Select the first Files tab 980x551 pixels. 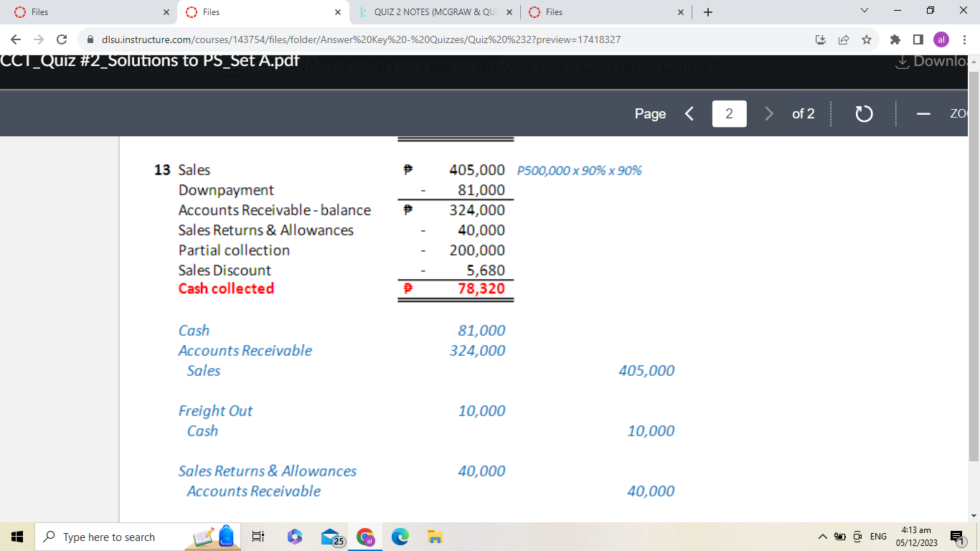[86, 12]
